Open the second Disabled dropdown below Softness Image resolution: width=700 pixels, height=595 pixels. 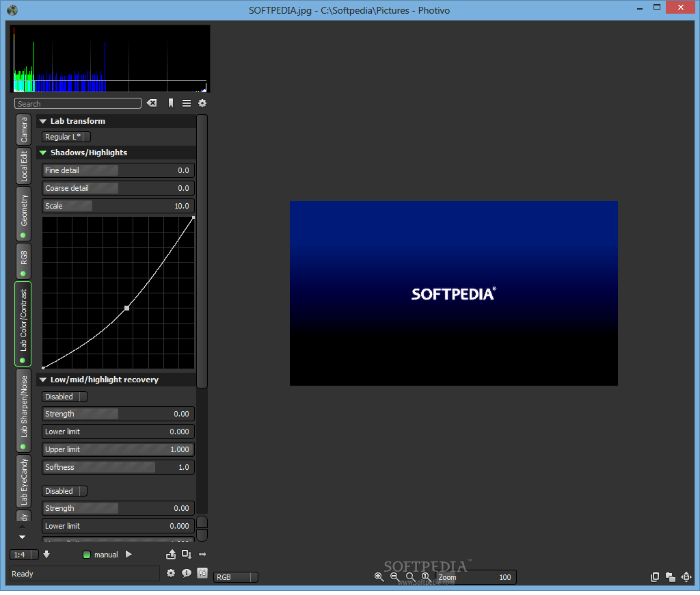point(64,491)
